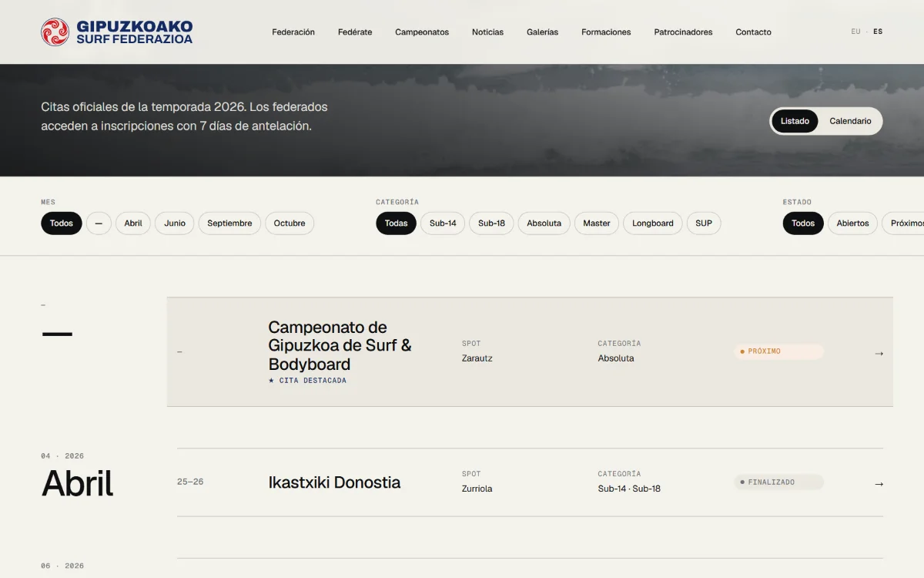924x578 pixels.
Task: Filter by Longboard category
Action: coord(653,223)
